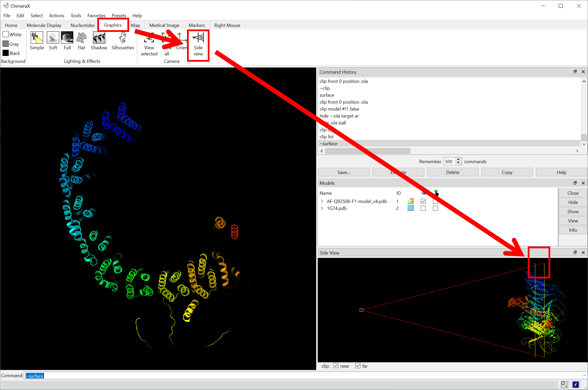Open the command line history dropdown
This screenshot has height=390, width=588.
click(x=584, y=375)
